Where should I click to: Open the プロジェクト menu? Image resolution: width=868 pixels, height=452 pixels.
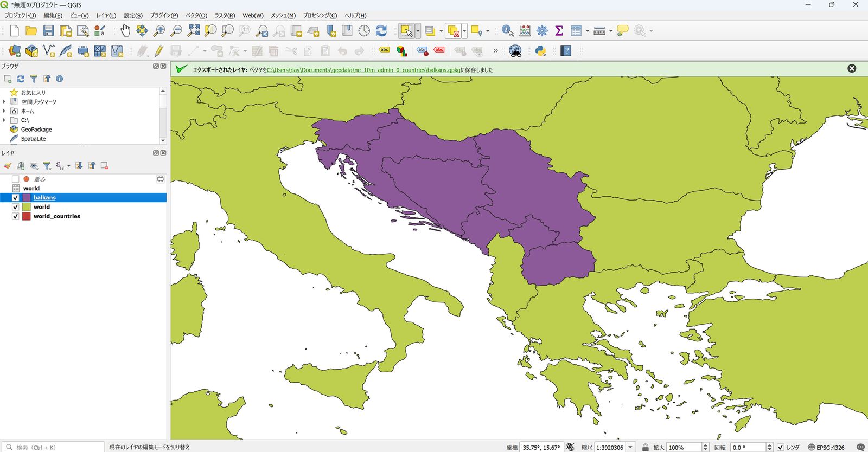point(21,15)
